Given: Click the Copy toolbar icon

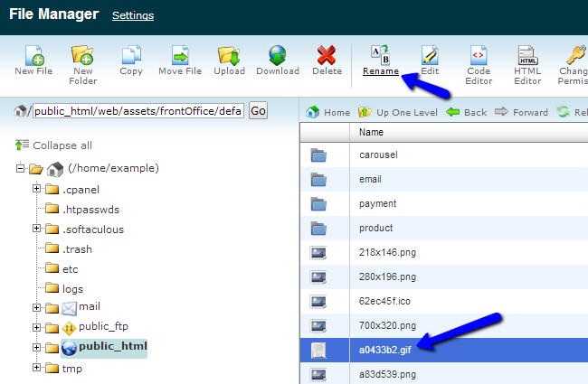Looking at the screenshot, I should point(131,55).
